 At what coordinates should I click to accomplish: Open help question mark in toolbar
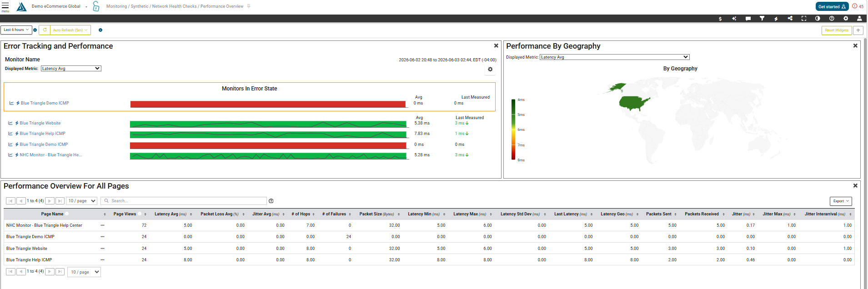coord(832,19)
